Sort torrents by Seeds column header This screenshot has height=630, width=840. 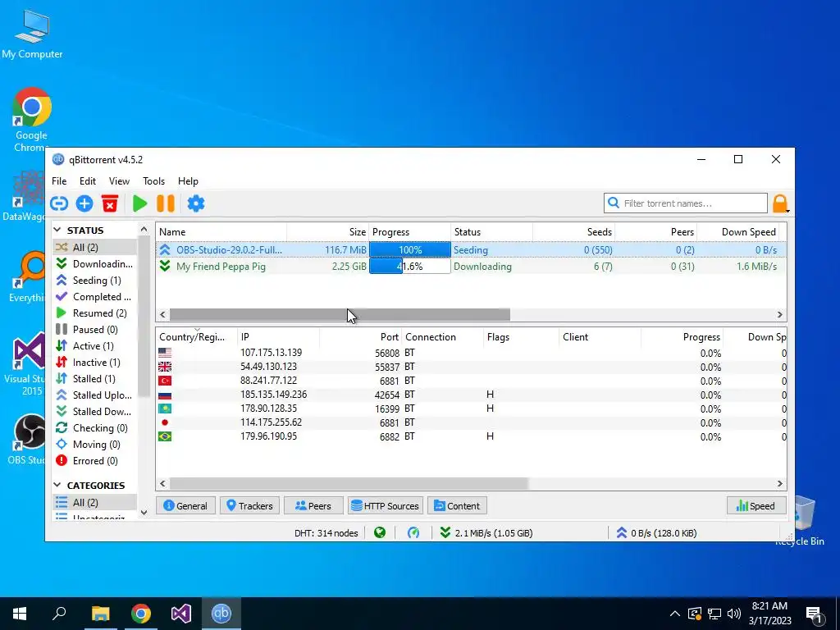(573, 232)
